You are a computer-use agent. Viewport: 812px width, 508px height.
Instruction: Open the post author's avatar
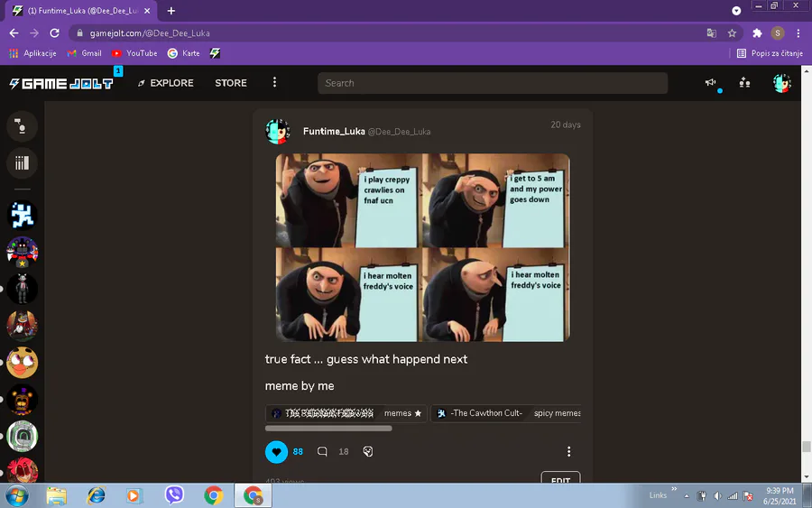pos(278,132)
